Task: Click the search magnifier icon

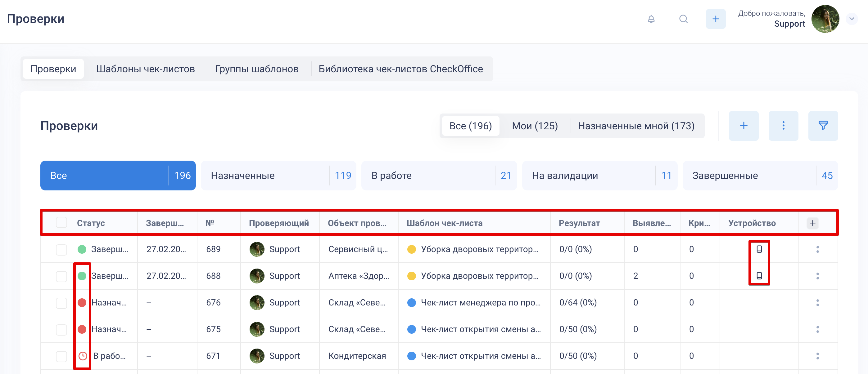Action: (683, 19)
